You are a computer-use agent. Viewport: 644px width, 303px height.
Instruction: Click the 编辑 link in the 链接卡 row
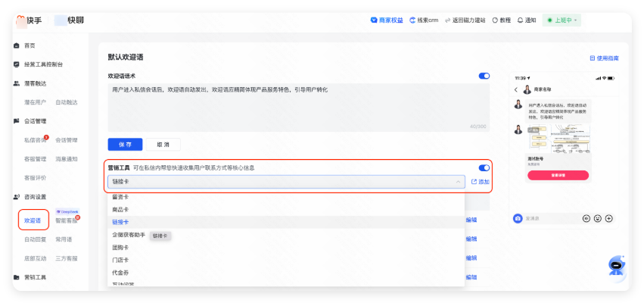point(471,220)
